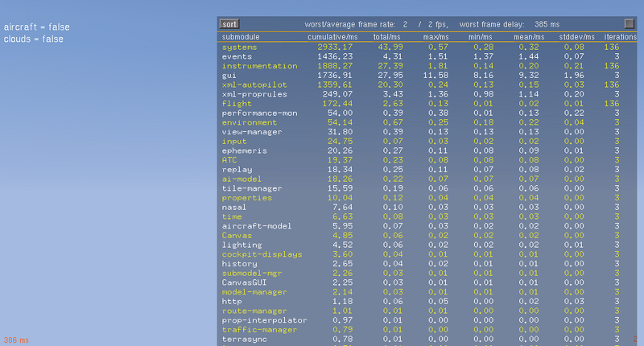This screenshot has height=346, width=644.
Task: Click the min/ms column header
Action: [x=480, y=37]
